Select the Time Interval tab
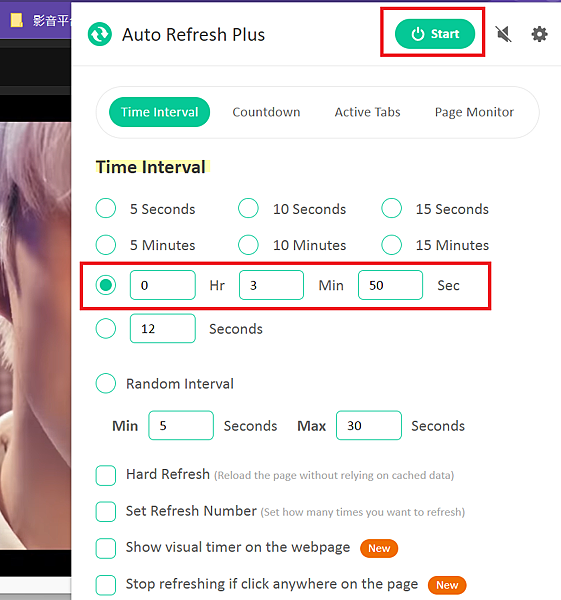Image resolution: width=561 pixels, height=600 pixels. 159,112
